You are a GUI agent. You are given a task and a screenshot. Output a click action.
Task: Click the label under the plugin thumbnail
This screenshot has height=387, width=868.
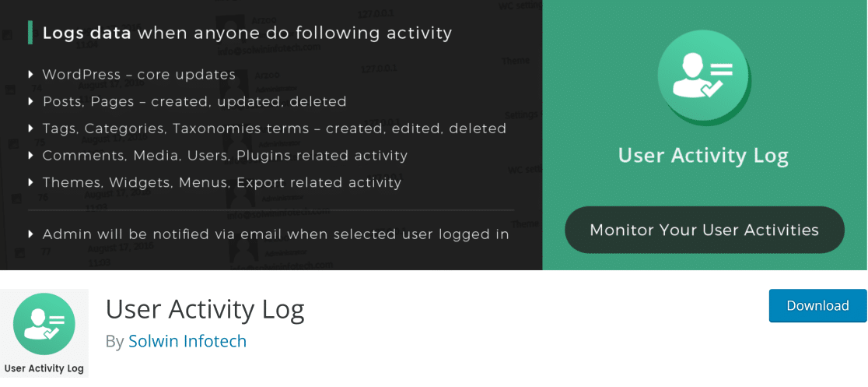(x=44, y=368)
